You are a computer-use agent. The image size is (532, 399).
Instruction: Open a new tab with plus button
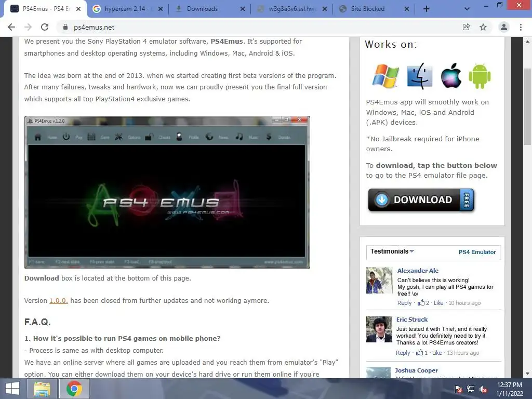pyautogui.click(x=427, y=9)
